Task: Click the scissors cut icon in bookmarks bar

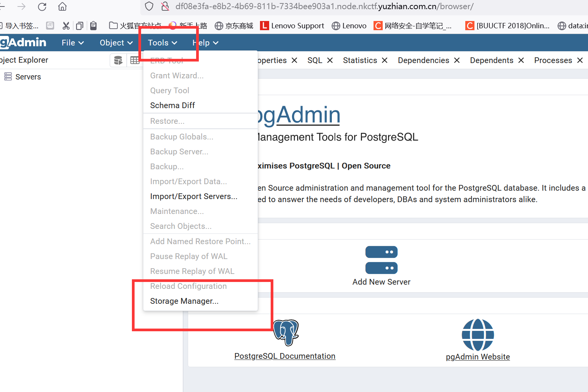Action: click(66, 26)
